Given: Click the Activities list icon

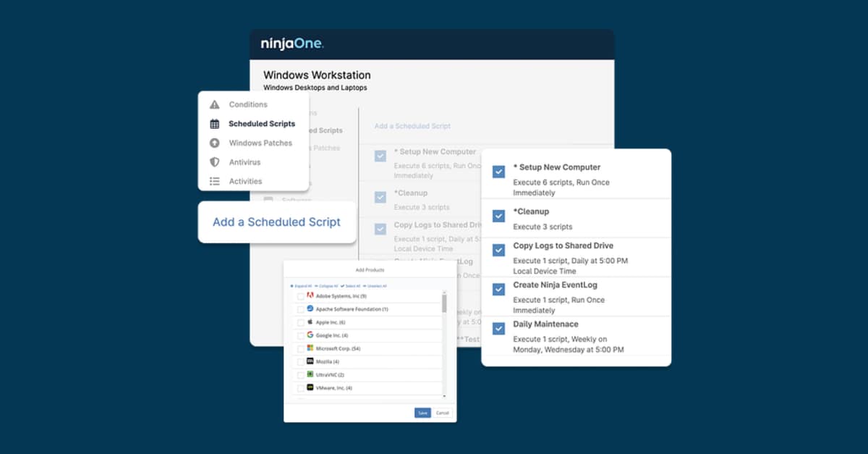Looking at the screenshot, I should 214,182.
